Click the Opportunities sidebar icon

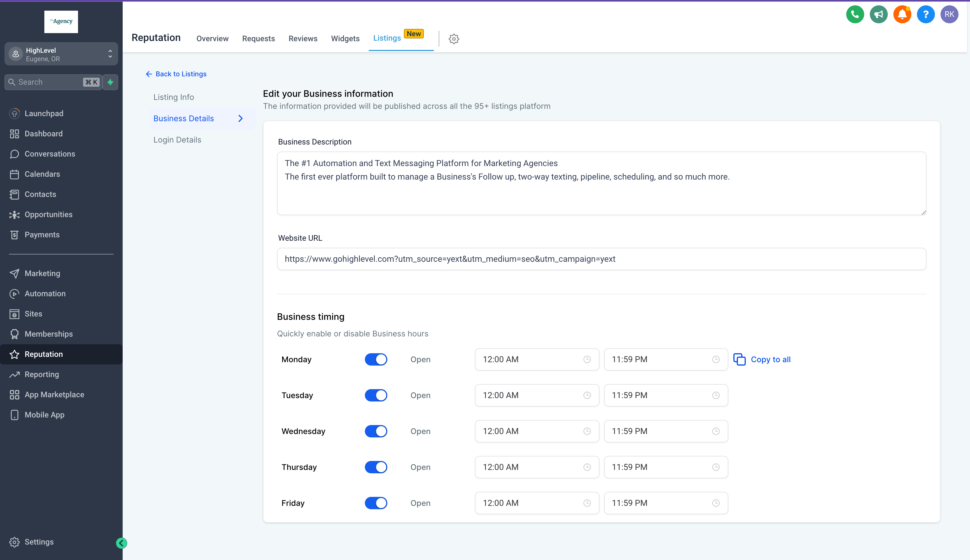click(14, 215)
